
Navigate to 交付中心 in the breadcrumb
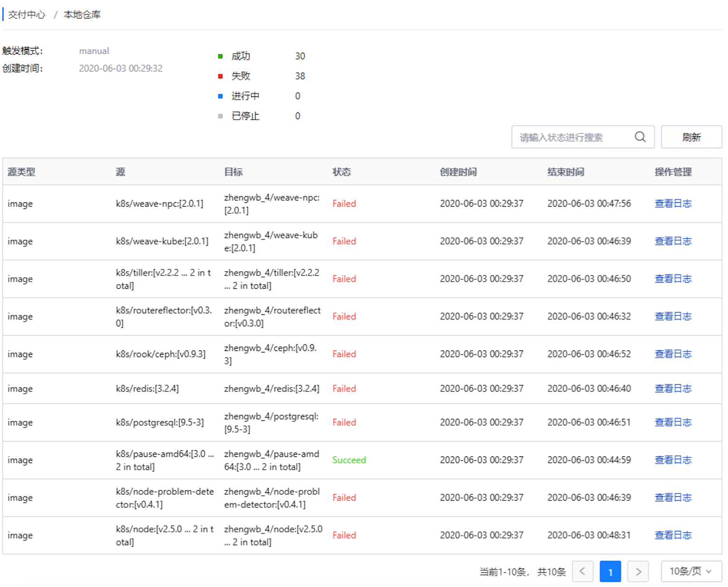[x=26, y=14]
